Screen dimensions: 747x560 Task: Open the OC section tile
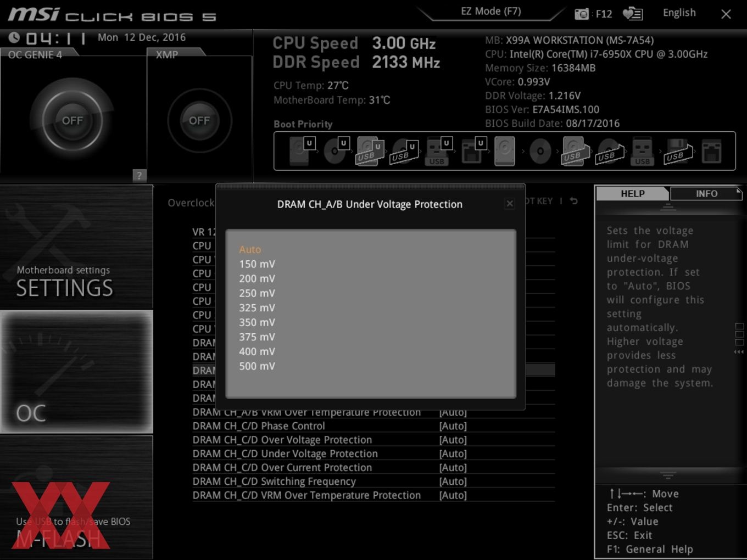point(76,372)
